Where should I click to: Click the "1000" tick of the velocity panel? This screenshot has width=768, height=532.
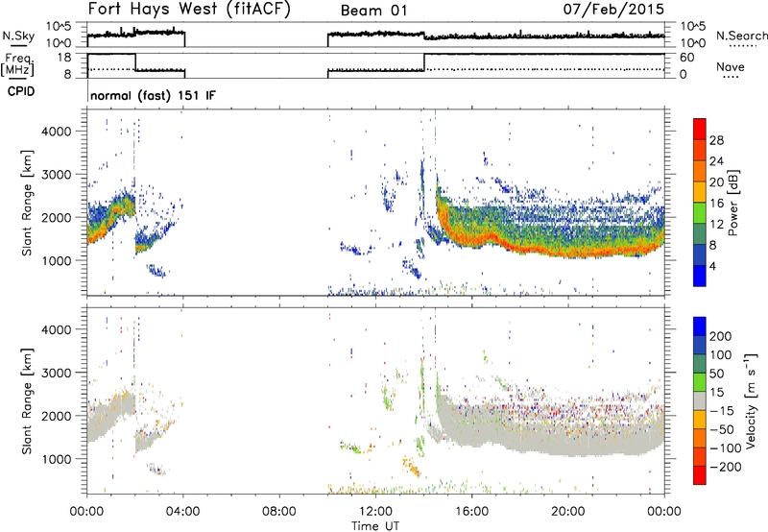[57, 459]
